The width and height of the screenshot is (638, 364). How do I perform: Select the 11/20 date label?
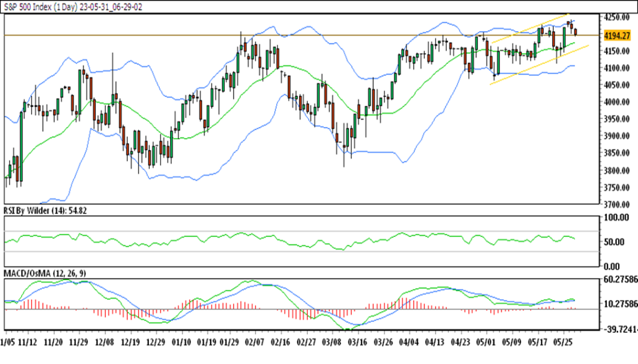(54, 342)
